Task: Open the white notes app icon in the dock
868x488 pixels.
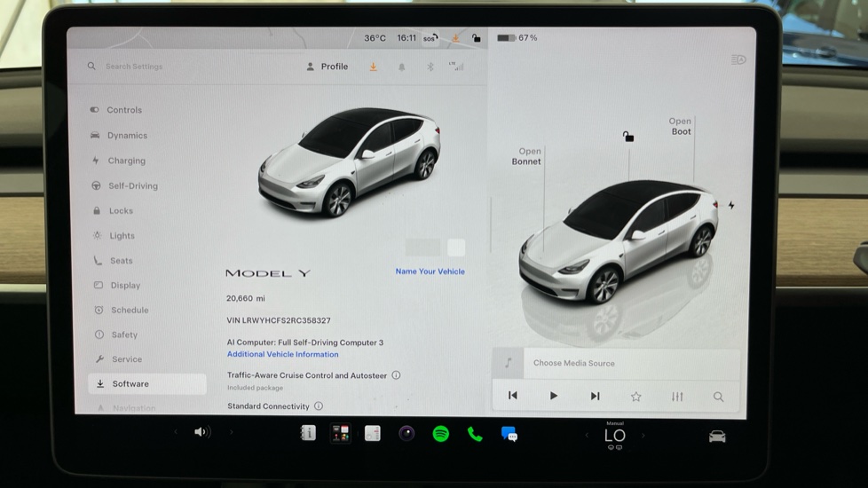Action: click(373, 433)
